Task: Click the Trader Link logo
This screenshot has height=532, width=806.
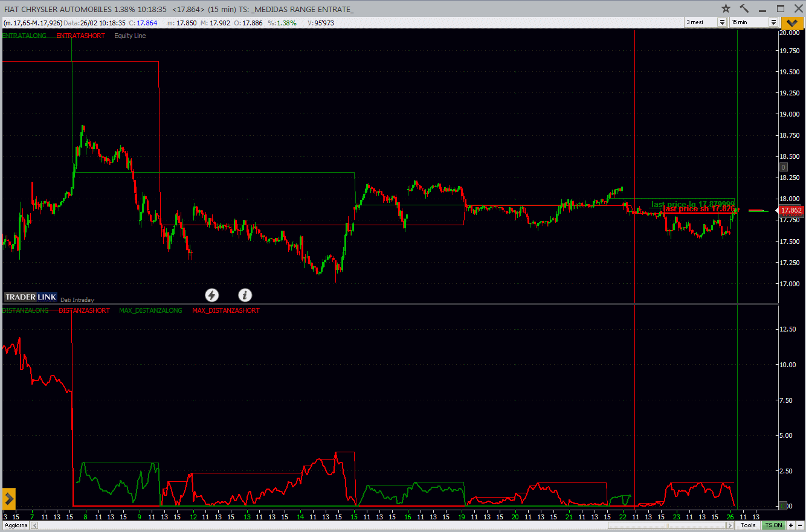Action: click(x=31, y=297)
